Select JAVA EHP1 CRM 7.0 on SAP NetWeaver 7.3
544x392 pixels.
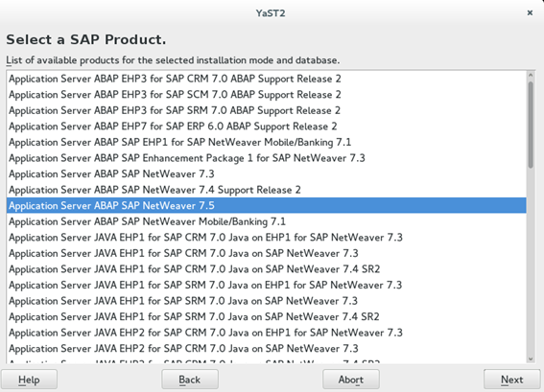point(267,253)
